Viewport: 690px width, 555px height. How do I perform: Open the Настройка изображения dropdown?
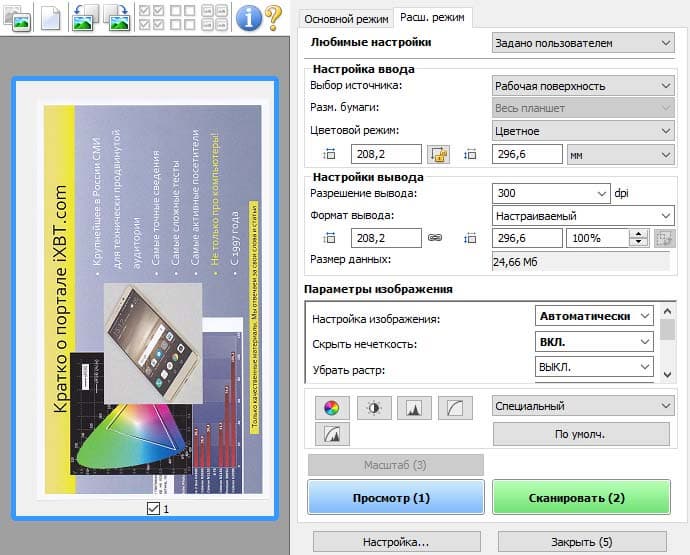coord(595,316)
